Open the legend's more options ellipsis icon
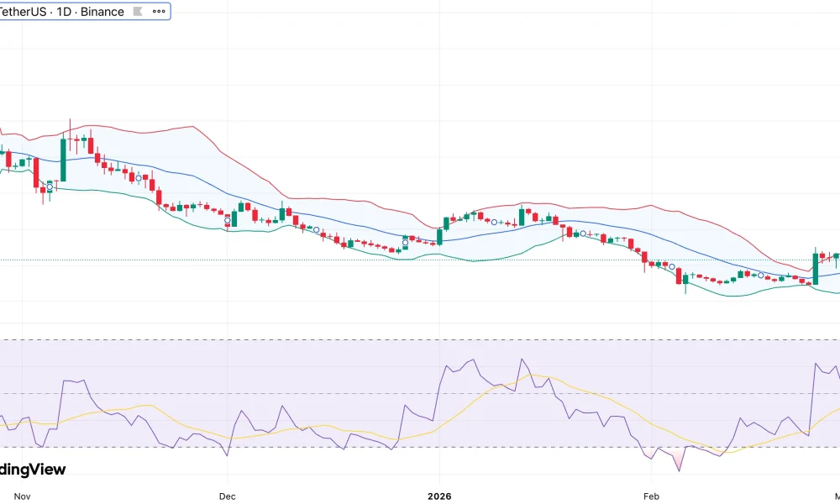The height and width of the screenshot is (504, 840). [158, 11]
